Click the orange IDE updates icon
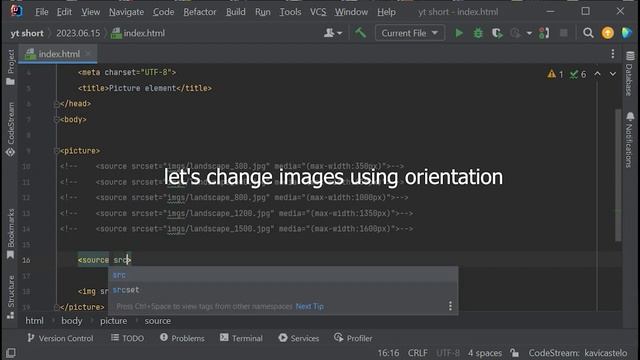The width and height of the screenshot is (640, 360). click(x=607, y=33)
